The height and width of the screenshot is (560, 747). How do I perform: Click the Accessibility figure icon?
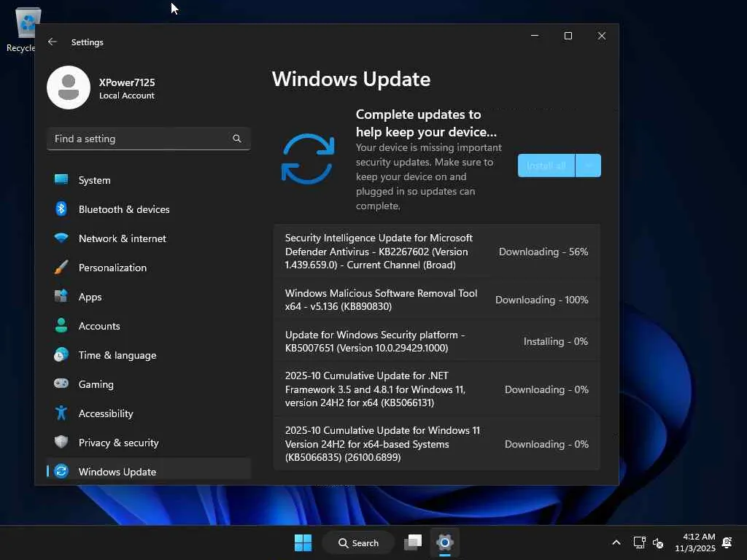point(61,413)
